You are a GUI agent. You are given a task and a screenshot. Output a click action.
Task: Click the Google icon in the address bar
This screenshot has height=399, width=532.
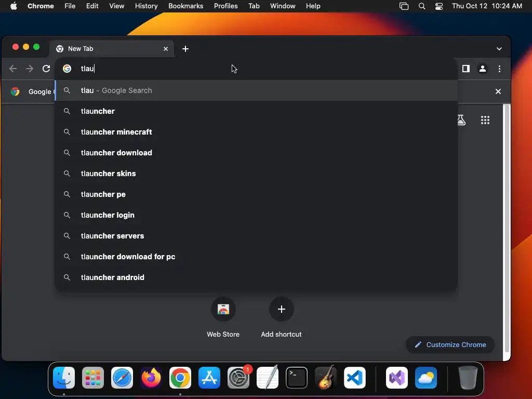tap(67, 69)
